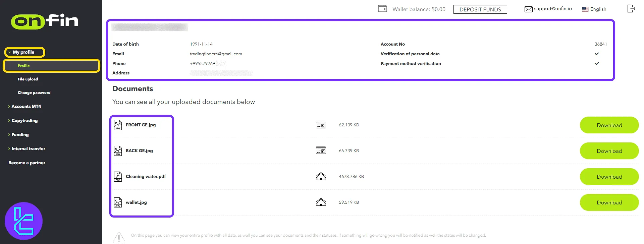Click the JPG file icon for BACK GE.jpg
The width and height of the screenshot is (644, 244).
coord(118,151)
